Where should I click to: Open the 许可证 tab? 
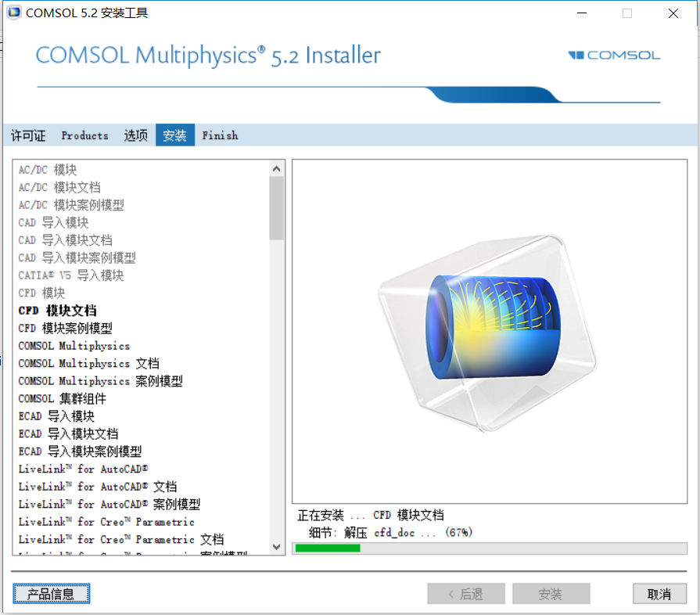pos(28,135)
